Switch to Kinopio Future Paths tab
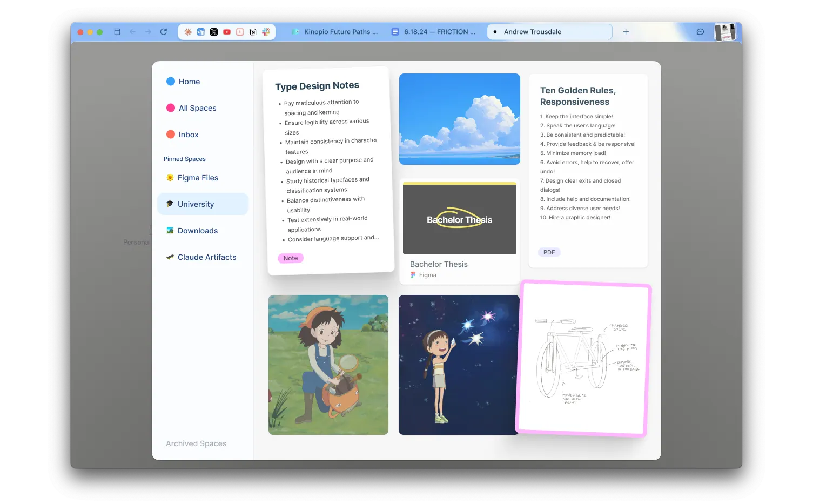 tap(335, 32)
